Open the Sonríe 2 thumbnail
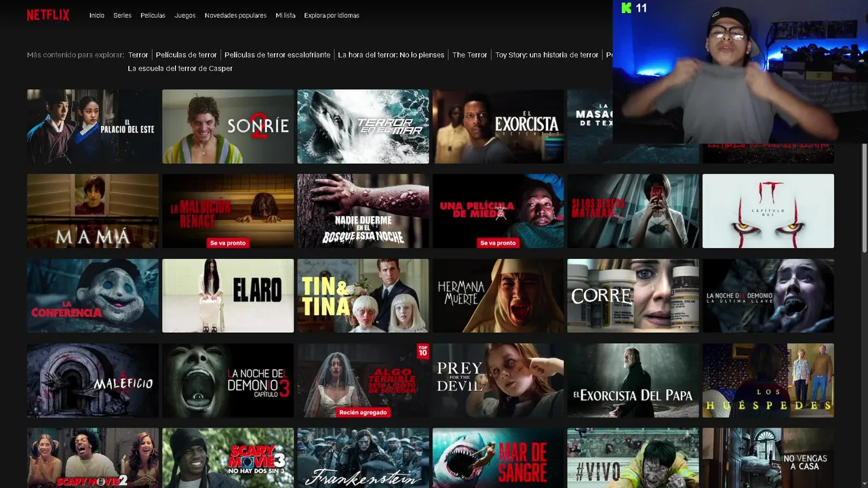Viewport: 868px width, 488px height. point(228,126)
